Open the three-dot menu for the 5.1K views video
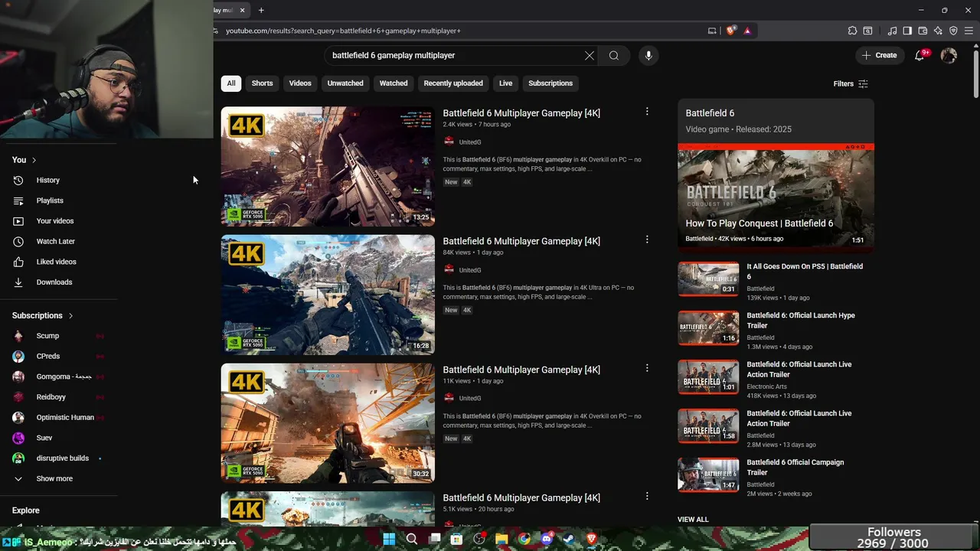The height and width of the screenshot is (551, 980). tap(647, 496)
